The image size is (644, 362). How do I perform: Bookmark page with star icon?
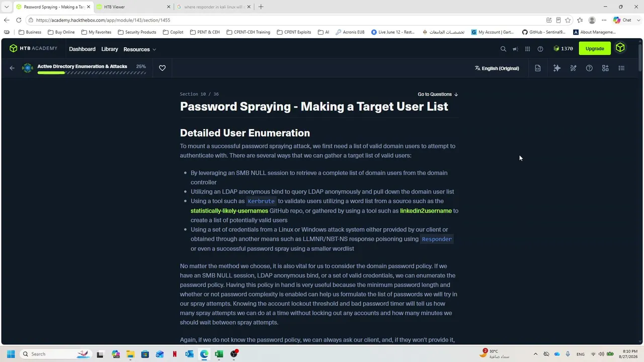coord(568,20)
